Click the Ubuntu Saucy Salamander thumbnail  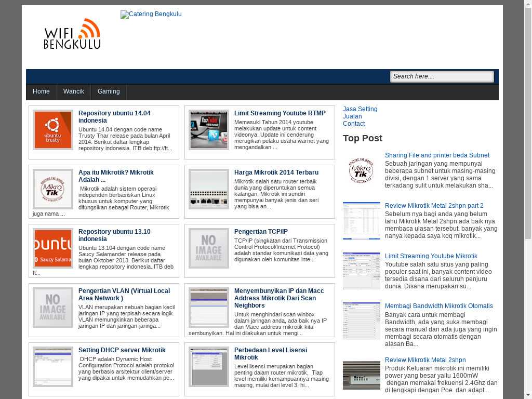coord(53,248)
